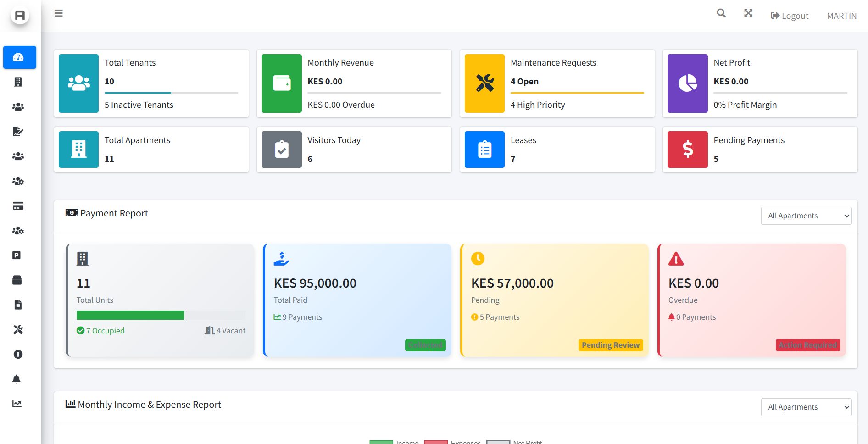
Task: Select the Action Required label
Action: click(808, 345)
